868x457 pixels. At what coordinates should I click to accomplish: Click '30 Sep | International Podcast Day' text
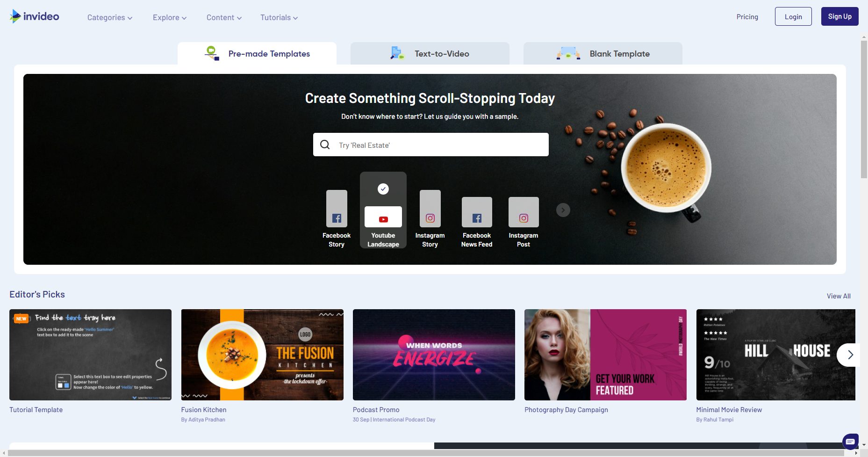point(394,420)
